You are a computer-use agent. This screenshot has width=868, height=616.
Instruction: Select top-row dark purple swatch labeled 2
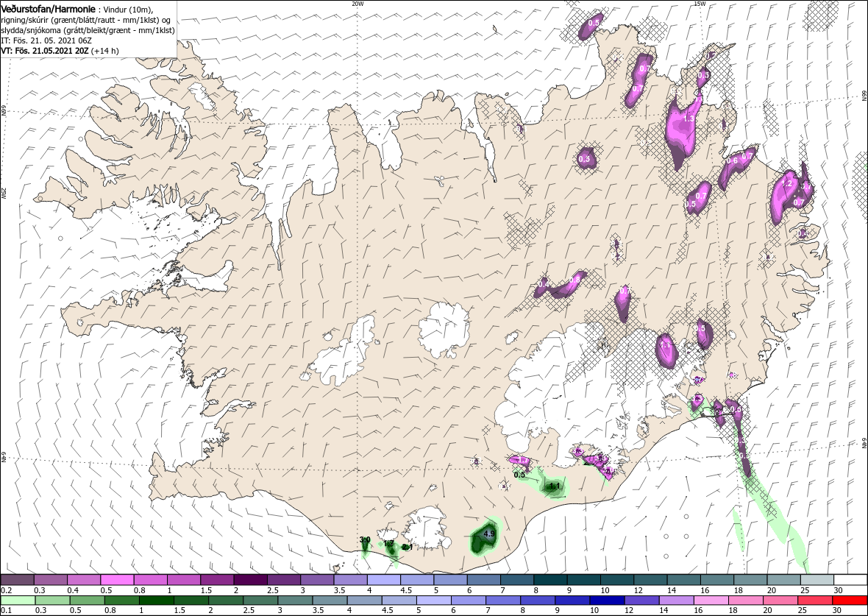click(250, 581)
